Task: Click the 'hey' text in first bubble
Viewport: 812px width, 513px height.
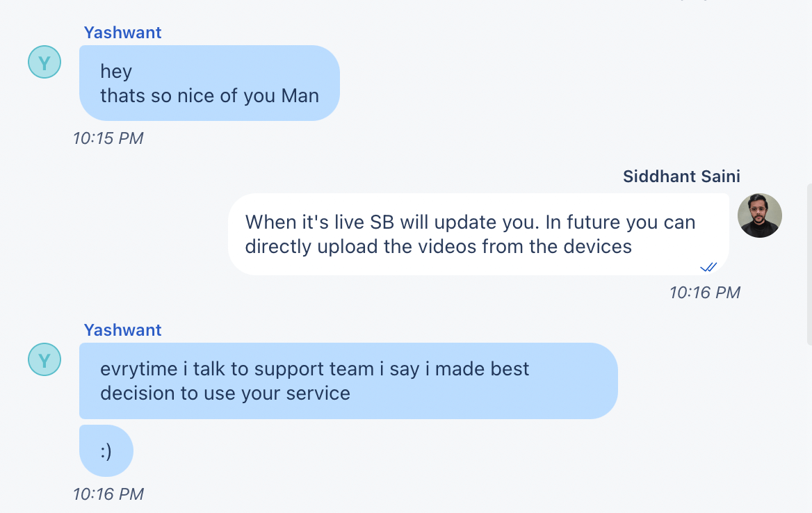Action: click(116, 72)
